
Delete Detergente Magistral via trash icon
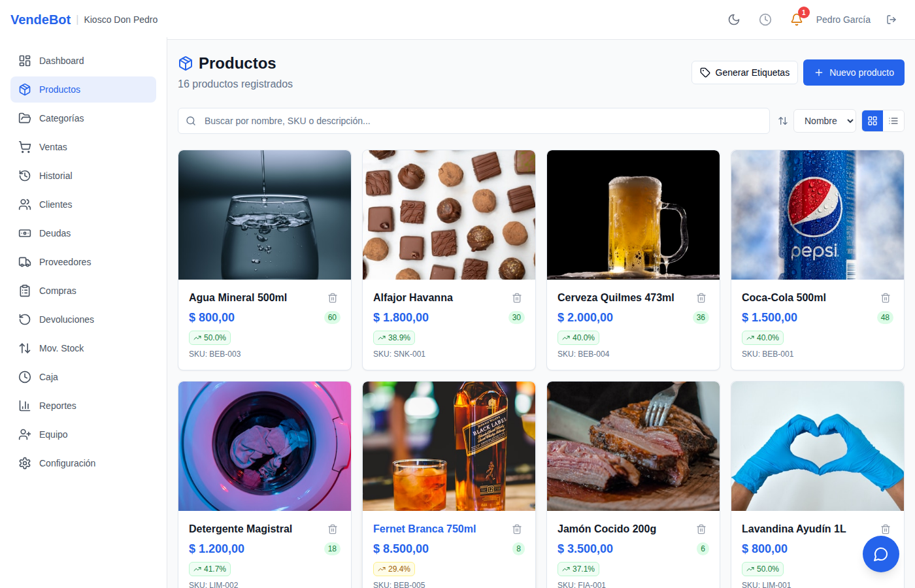(x=333, y=529)
